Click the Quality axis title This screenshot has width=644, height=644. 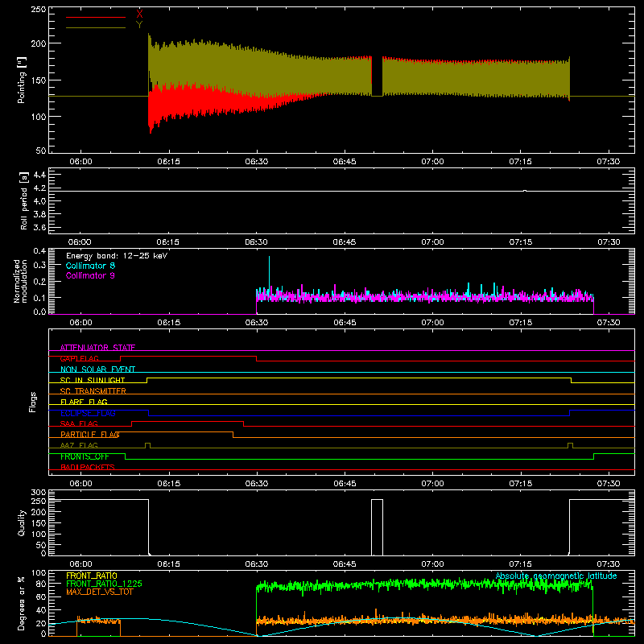click(22, 522)
